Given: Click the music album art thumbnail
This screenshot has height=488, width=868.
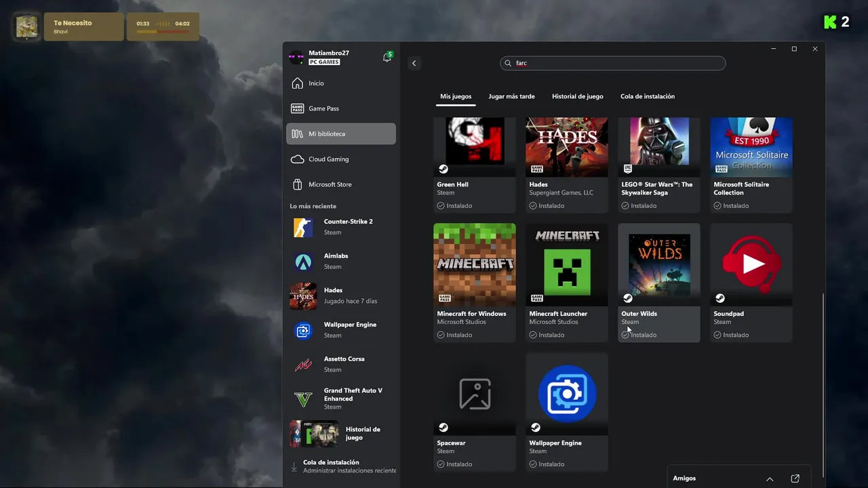Looking at the screenshot, I should click(x=27, y=26).
